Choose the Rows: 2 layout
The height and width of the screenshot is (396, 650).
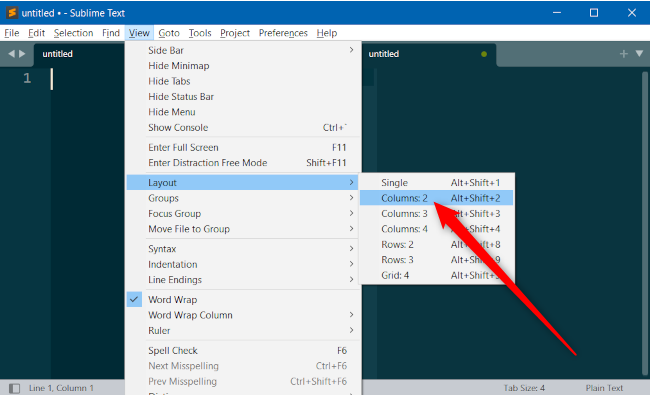pyautogui.click(x=437, y=244)
